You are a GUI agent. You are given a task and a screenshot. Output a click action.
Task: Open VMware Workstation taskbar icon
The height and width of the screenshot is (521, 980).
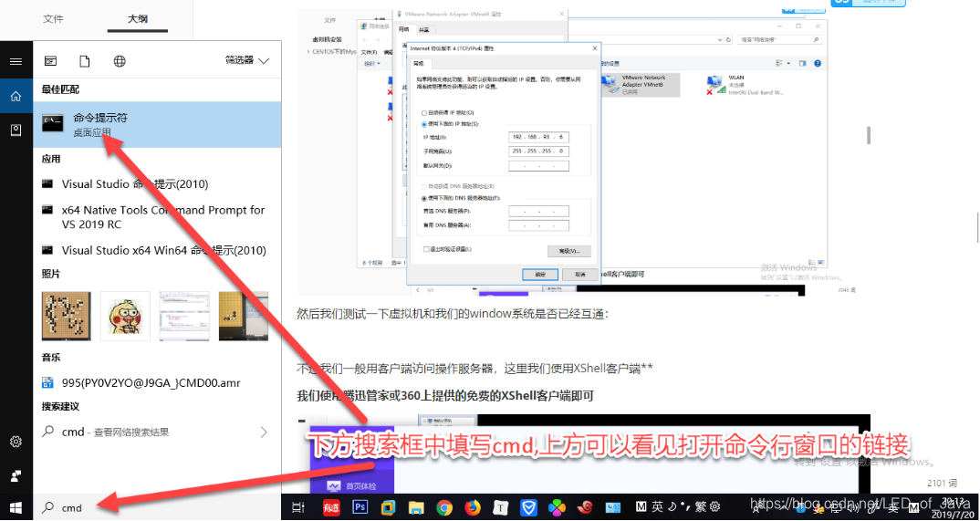click(x=389, y=508)
